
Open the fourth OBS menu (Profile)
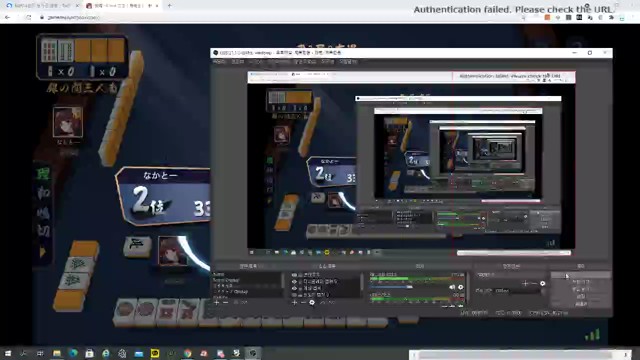click(278, 62)
